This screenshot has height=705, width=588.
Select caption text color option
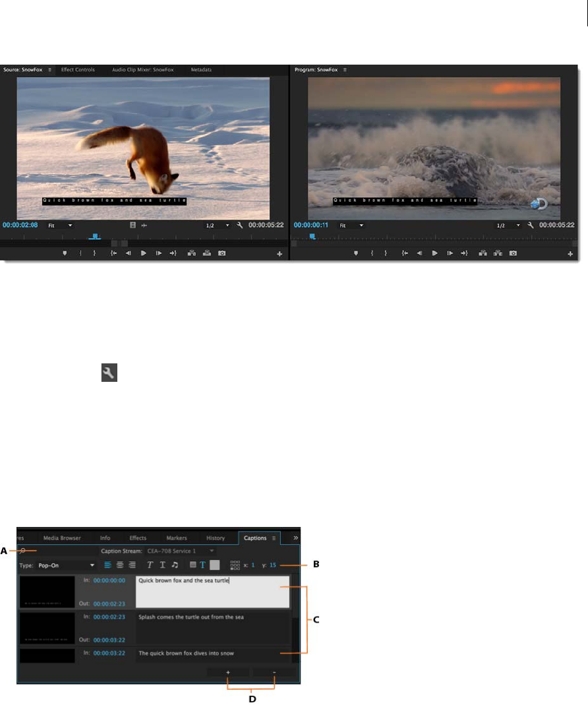click(203, 565)
